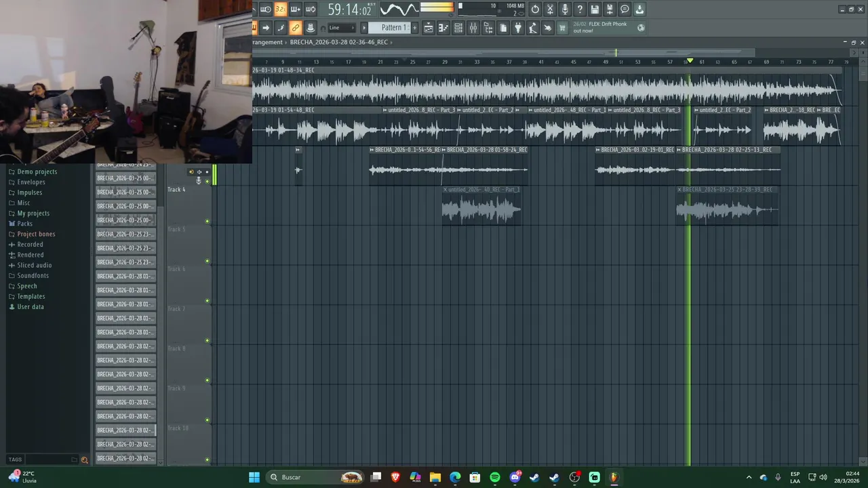Viewport: 868px width, 488px height.
Task: Toggle loop recording button
Action: click(311, 9)
